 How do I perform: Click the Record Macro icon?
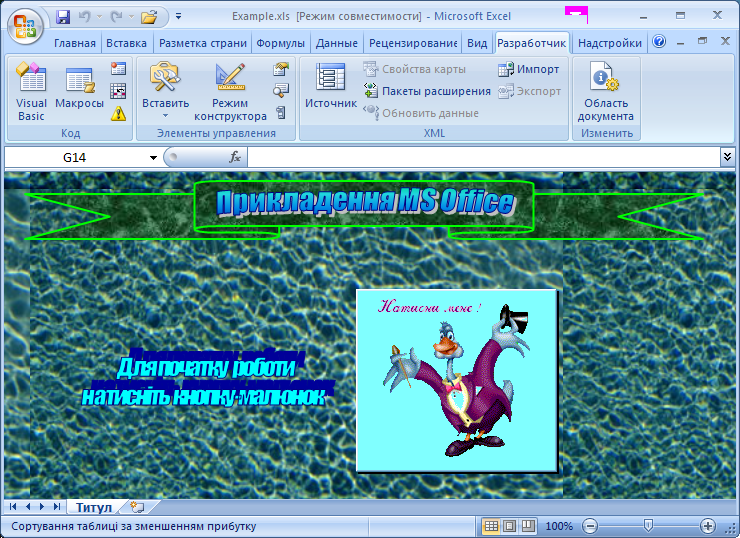tap(118, 69)
